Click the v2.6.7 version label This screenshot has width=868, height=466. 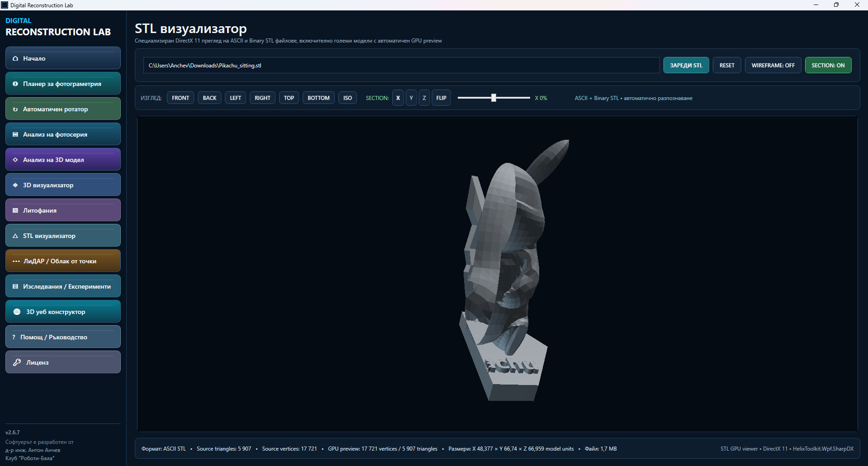point(13,433)
